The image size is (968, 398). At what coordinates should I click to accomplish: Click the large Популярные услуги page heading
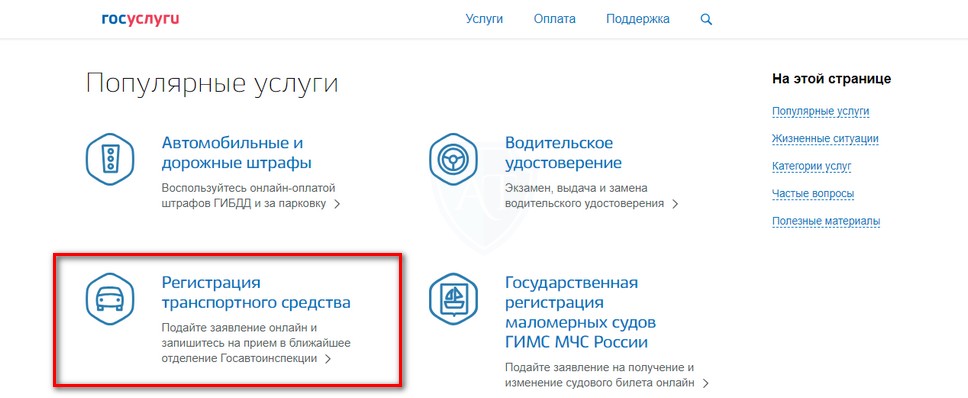212,84
